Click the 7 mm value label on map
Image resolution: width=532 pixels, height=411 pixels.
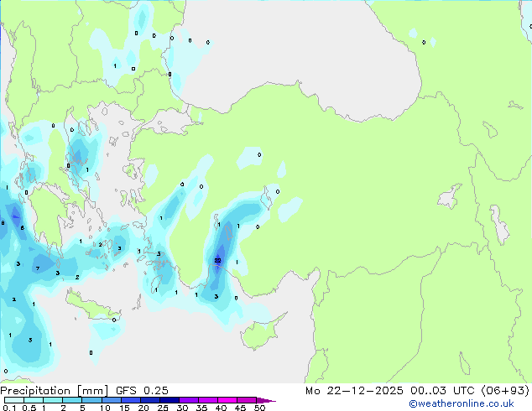[x=37, y=268]
